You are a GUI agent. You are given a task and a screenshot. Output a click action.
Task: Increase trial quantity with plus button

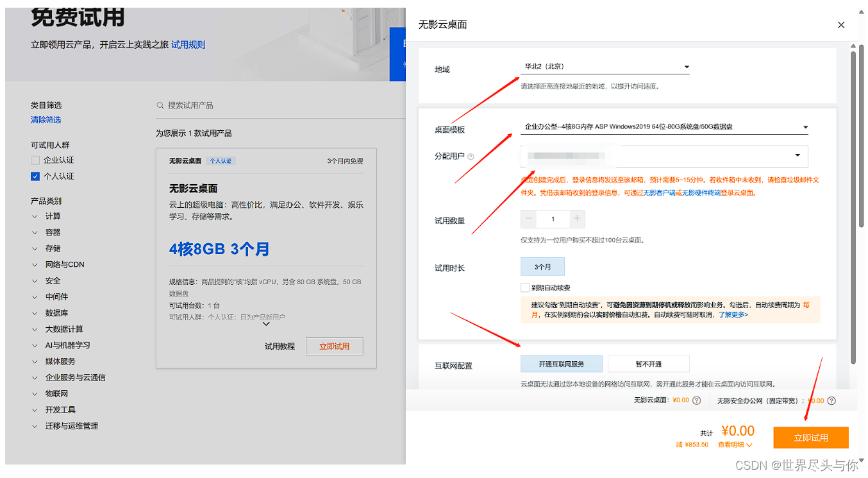coord(577,219)
